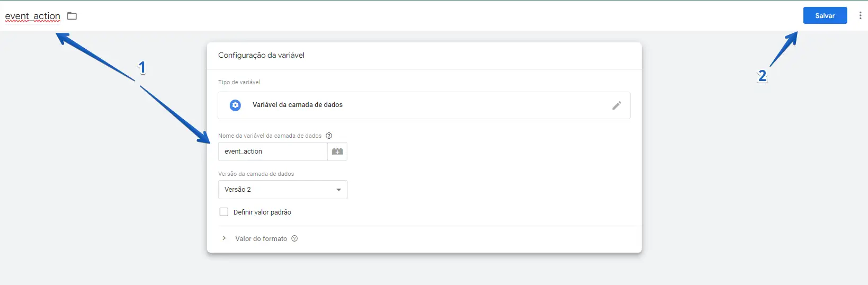Click the Configuração da variável header

(261, 55)
